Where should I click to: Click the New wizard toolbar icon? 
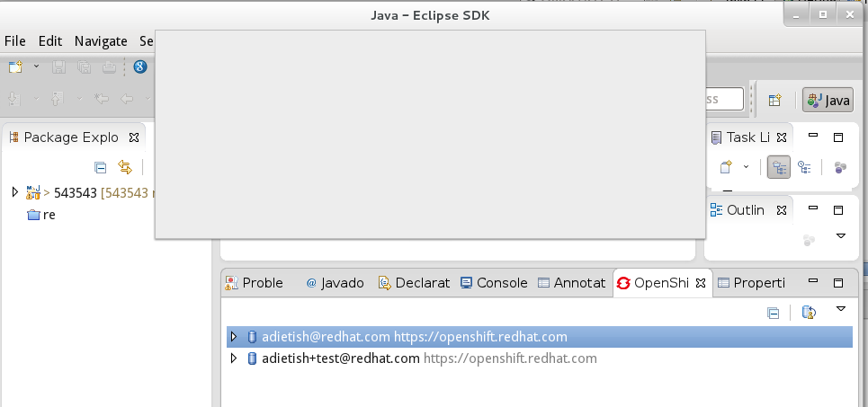(x=15, y=66)
